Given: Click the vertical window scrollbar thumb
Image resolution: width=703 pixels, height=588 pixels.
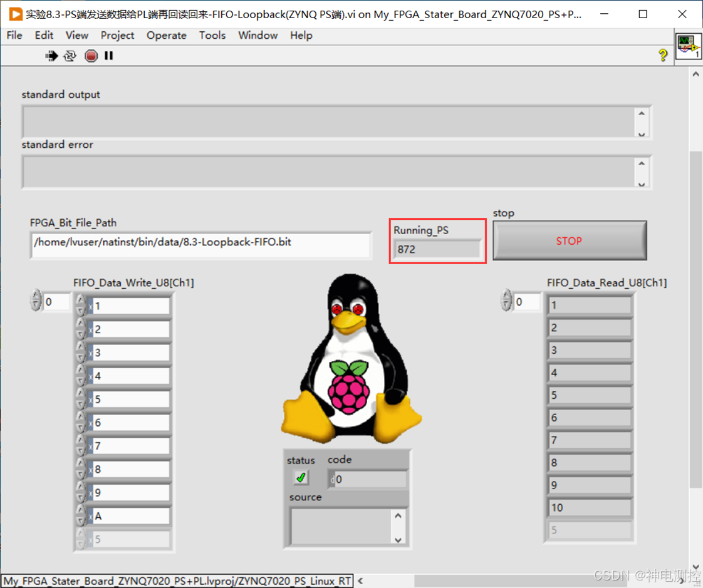Looking at the screenshot, I should pos(696,319).
